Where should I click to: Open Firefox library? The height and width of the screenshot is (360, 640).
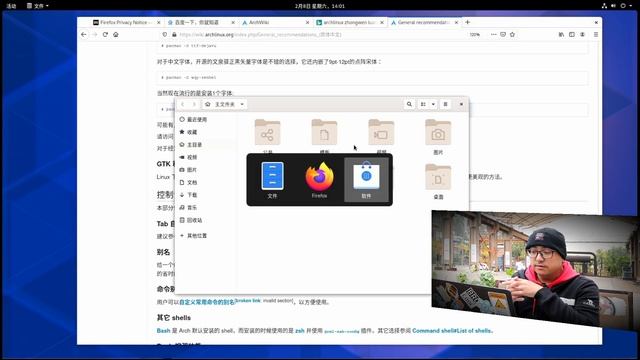[561, 35]
